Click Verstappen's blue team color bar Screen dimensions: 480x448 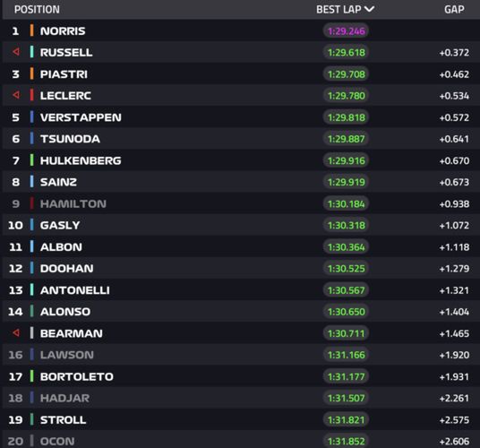[32, 117]
